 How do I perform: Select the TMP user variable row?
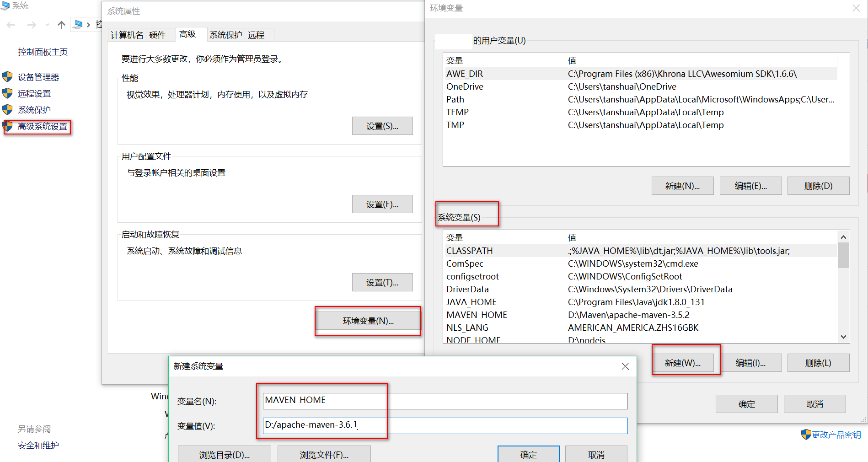(640, 125)
